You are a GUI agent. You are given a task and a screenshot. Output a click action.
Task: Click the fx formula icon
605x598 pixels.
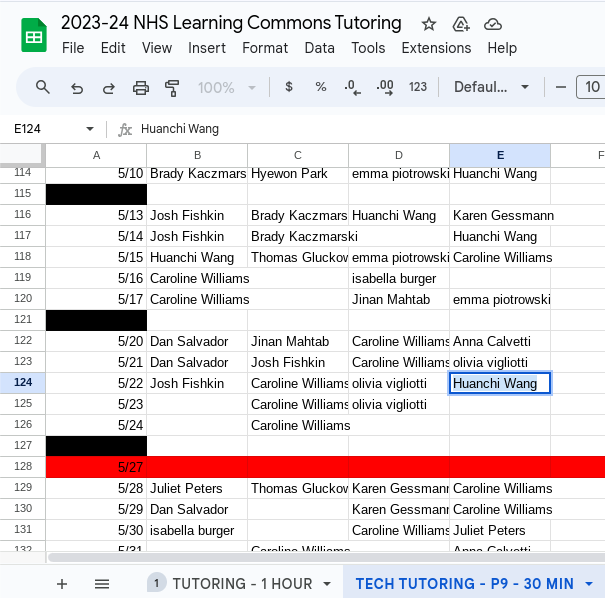point(125,129)
